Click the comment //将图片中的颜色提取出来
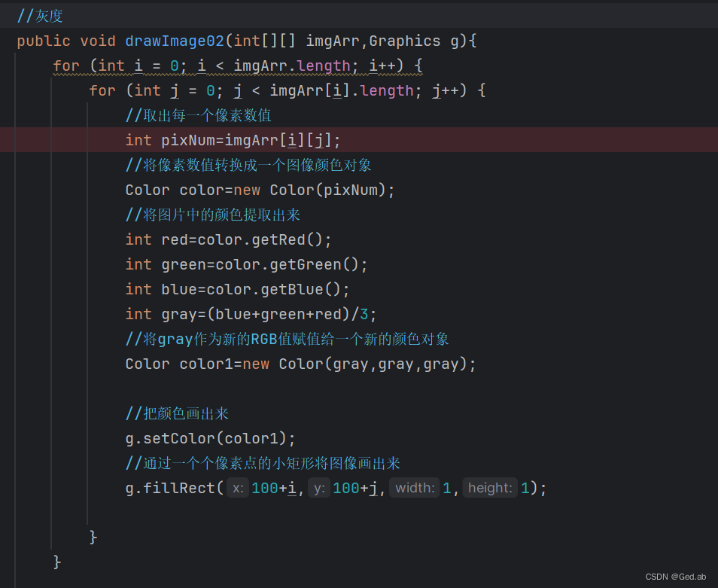The width and height of the screenshot is (718, 588). (x=212, y=215)
